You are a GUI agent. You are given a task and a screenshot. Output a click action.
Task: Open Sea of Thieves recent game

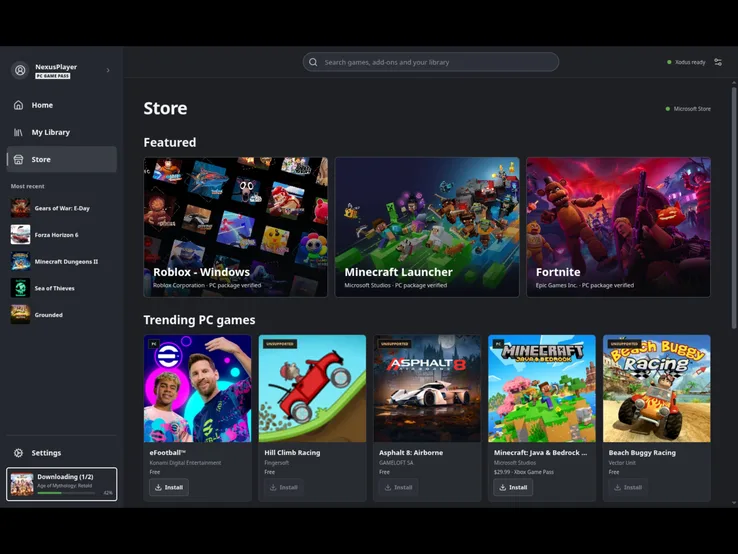(62, 288)
